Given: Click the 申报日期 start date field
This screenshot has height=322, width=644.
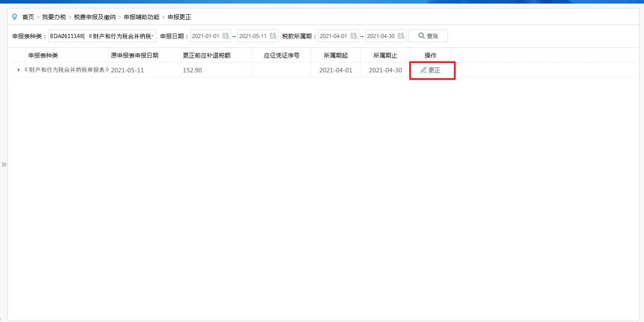Looking at the screenshot, I should coord(204,36).
